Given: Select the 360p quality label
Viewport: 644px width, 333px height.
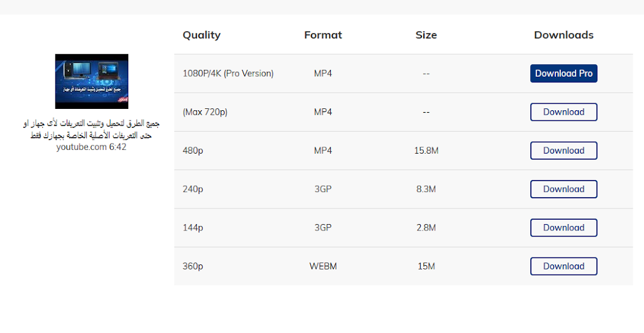Looking at the screenshot, I should click(192, 267).
